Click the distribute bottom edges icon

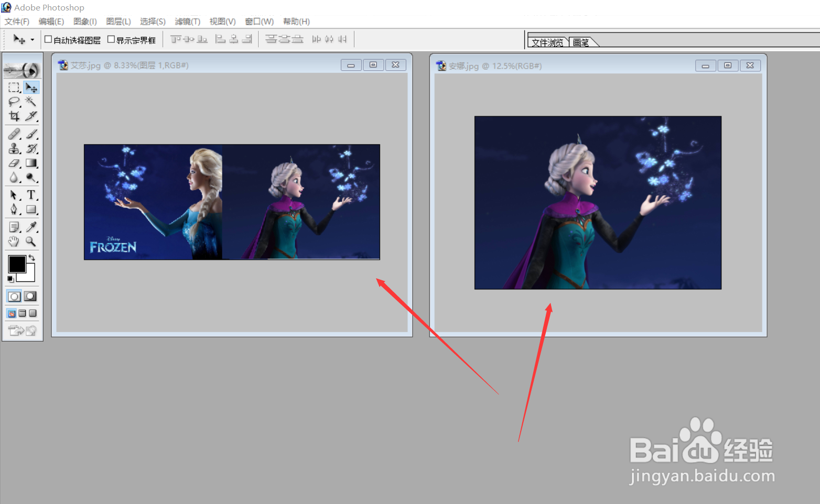click(297, 39)
